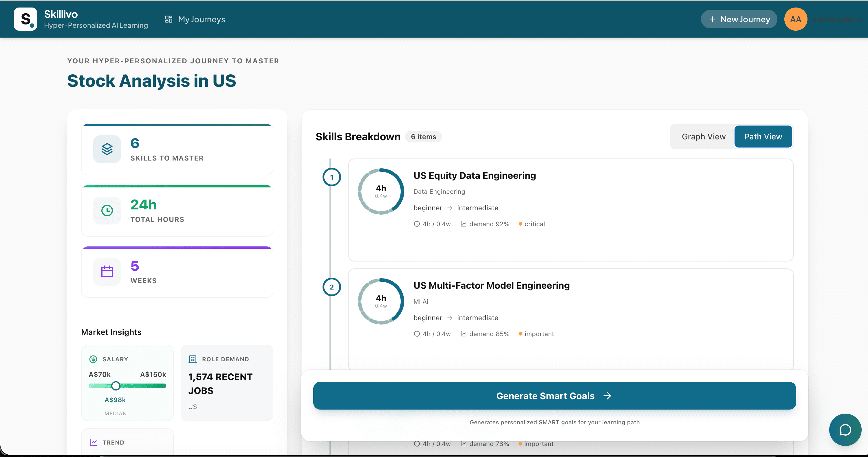
Task: Click the Skillivo S logo
Action: point(25,19)
